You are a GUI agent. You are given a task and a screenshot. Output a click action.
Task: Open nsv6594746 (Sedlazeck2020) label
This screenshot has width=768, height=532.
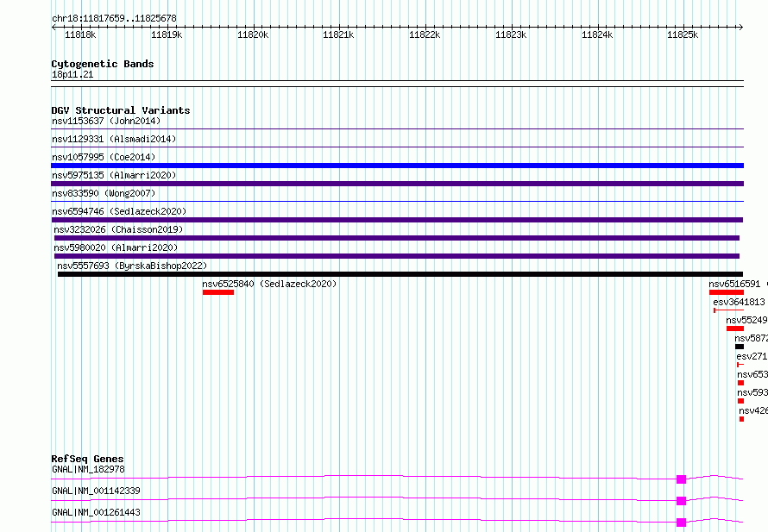[x=119, y=211]
